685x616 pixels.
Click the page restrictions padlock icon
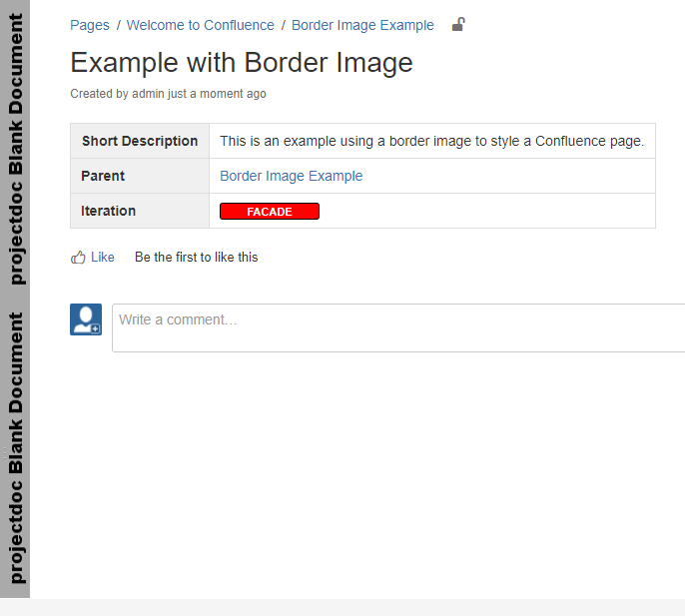pyautogui.click(x=458, y=25)
